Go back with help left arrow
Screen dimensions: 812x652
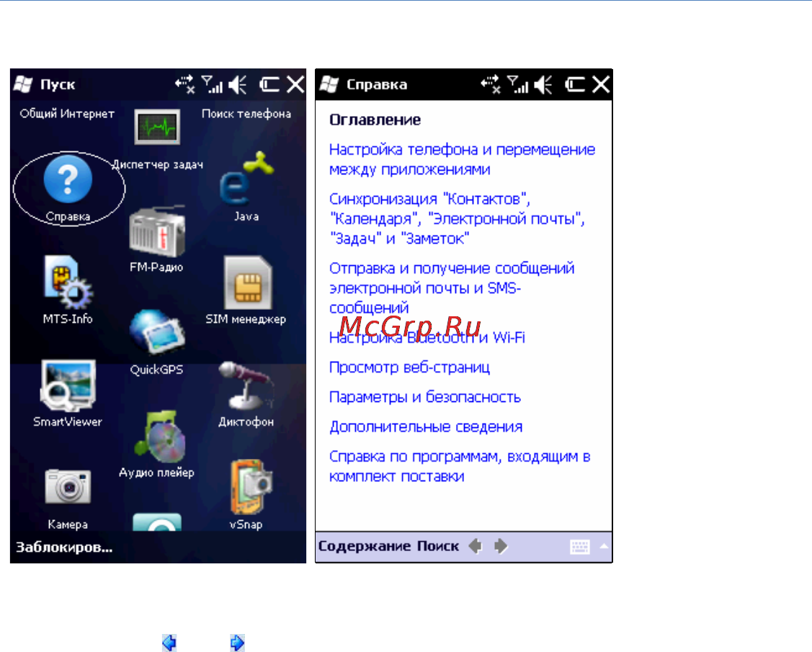(475, 546)
